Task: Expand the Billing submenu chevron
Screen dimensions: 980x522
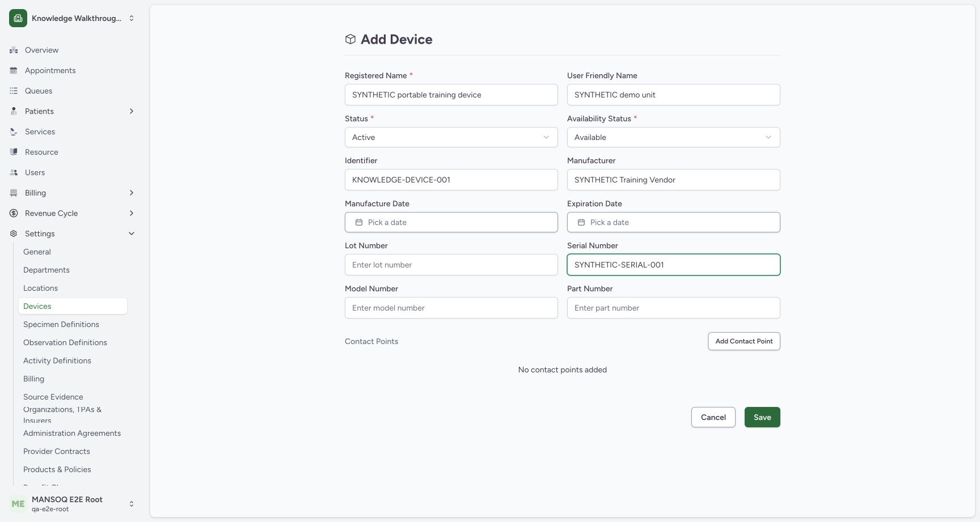Action: pos(132,193)
